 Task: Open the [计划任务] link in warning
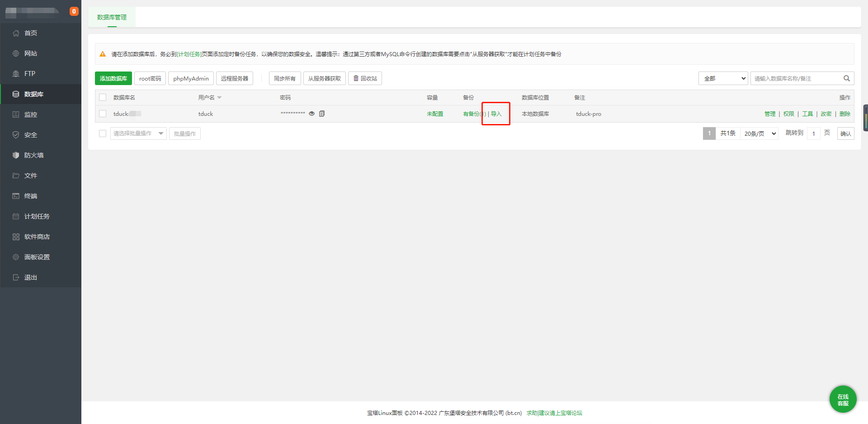click(x=189, y=54)
